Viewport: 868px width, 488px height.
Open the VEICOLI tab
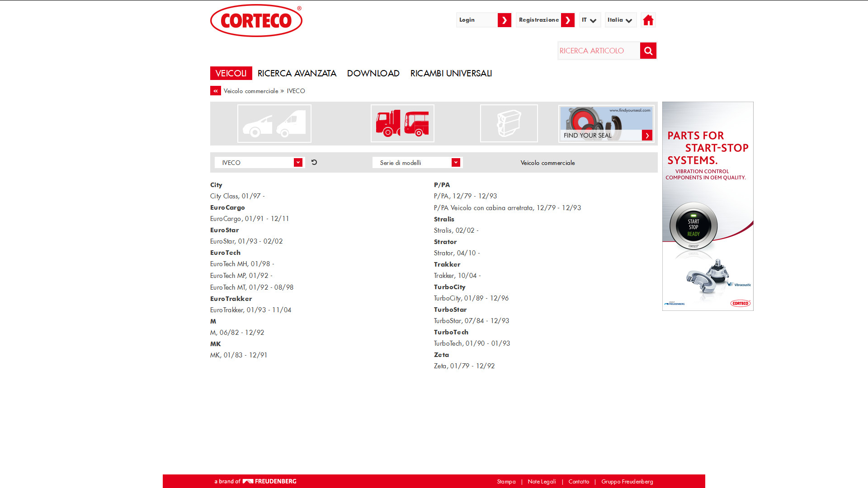pyautogui.click(x=231, y=73)
